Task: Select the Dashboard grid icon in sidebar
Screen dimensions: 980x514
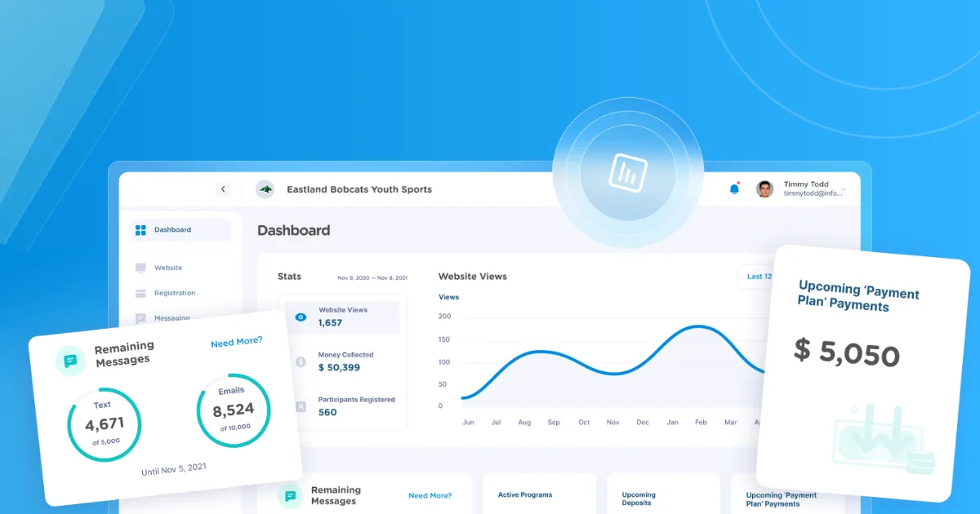Action: coord(139,229)
